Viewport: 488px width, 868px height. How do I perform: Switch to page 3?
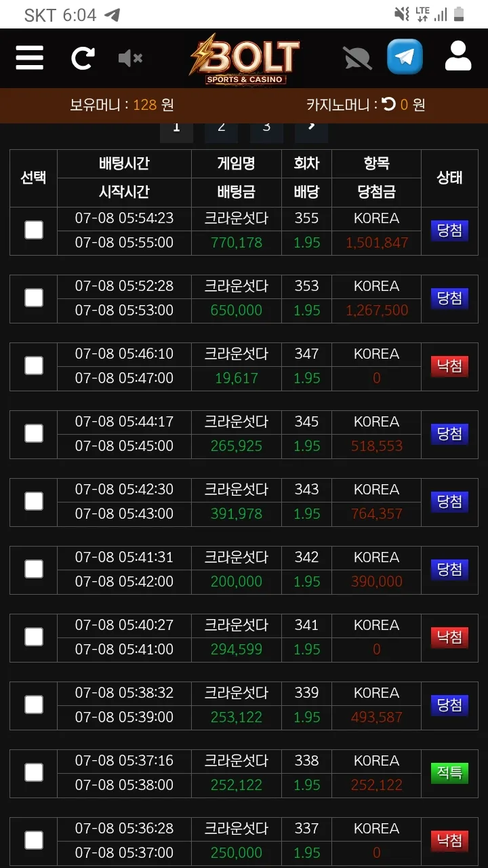[267, 127]
